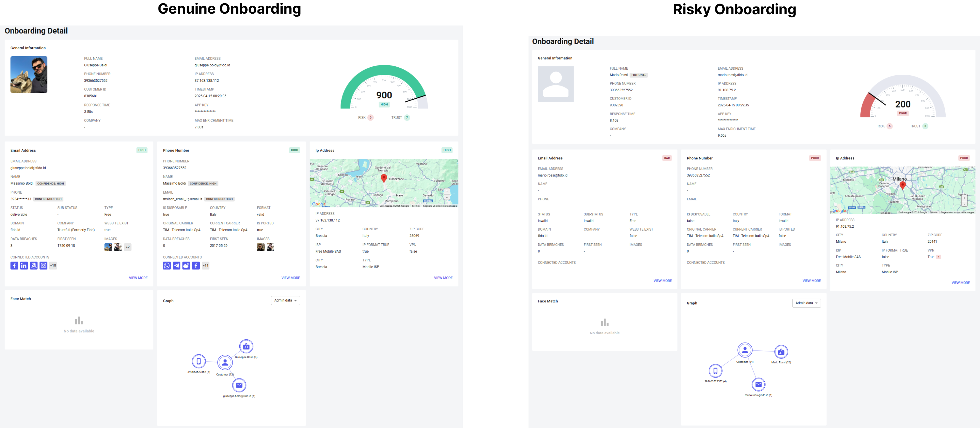Click the WhatsApp connected account icon
This screenshot has height=428, width=980.
click(166, 265)
